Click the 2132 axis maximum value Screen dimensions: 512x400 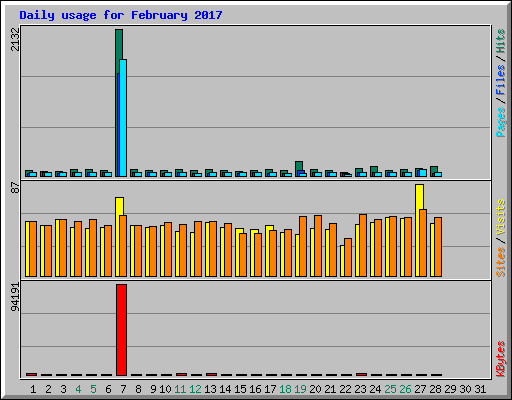15,39
